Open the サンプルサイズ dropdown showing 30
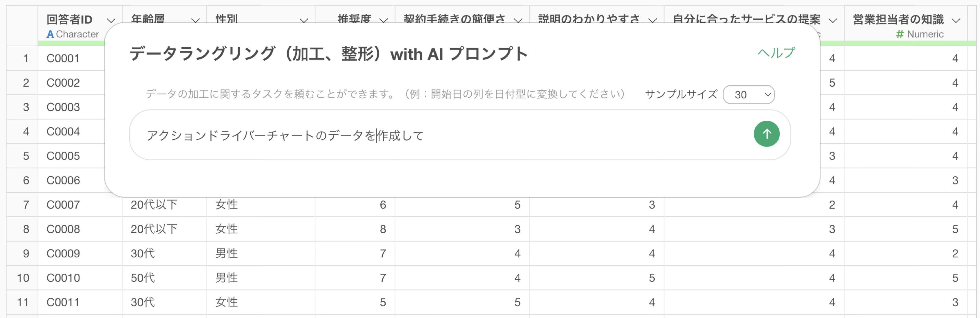Viewport: 980px width, 318px height. click(748, 95)
